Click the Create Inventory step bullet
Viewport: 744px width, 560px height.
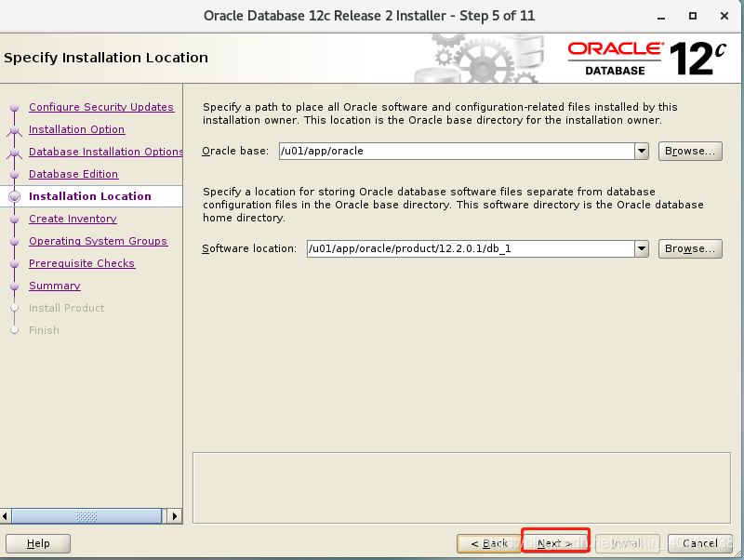14,220
